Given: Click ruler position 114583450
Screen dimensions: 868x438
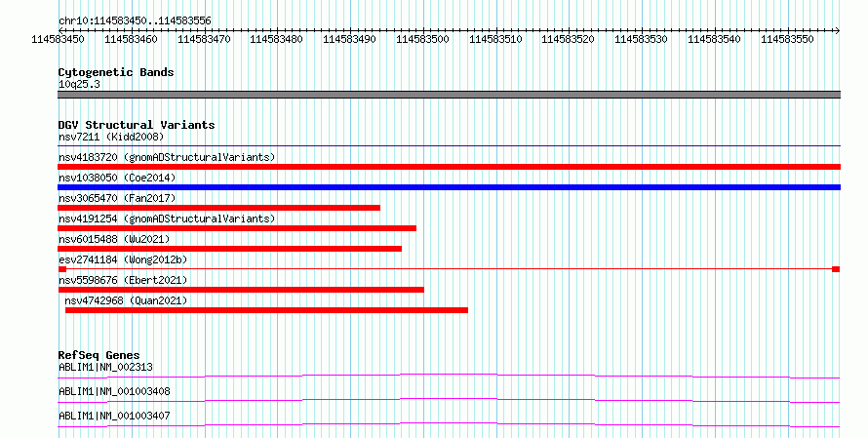Looking at the screenshot, I should [59, 39].
